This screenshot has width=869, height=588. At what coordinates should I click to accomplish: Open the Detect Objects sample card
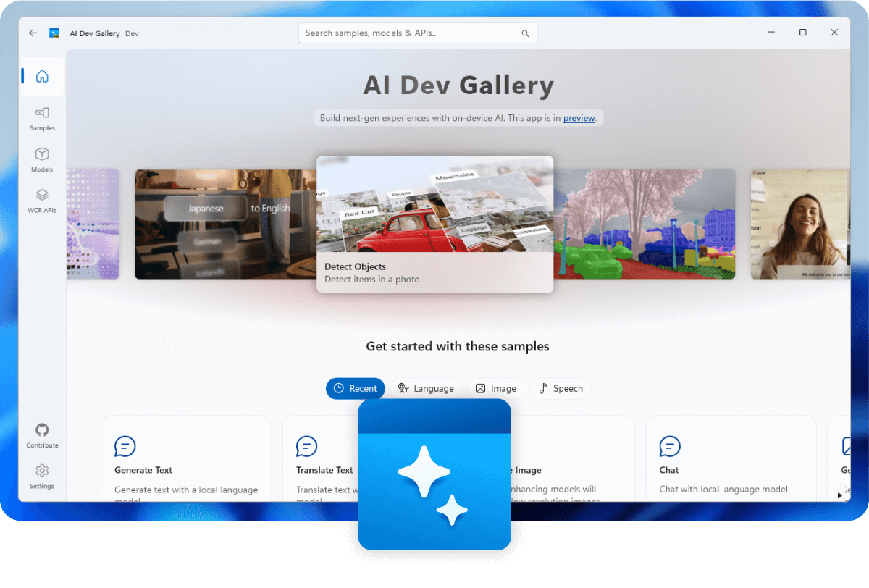coord(434,217)
